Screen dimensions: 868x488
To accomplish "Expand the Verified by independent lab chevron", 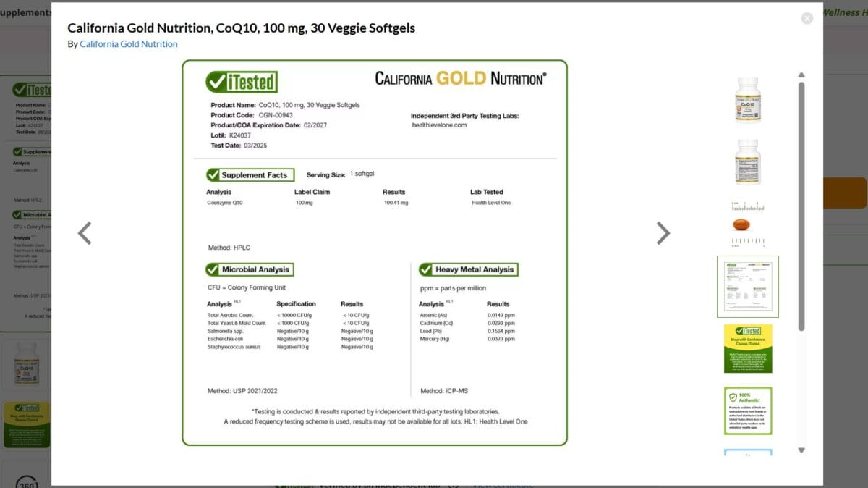I will click(454, 485).
